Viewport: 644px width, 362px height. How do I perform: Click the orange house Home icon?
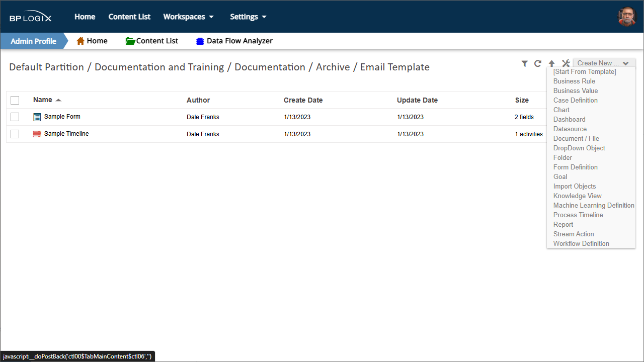pos(80,41)
